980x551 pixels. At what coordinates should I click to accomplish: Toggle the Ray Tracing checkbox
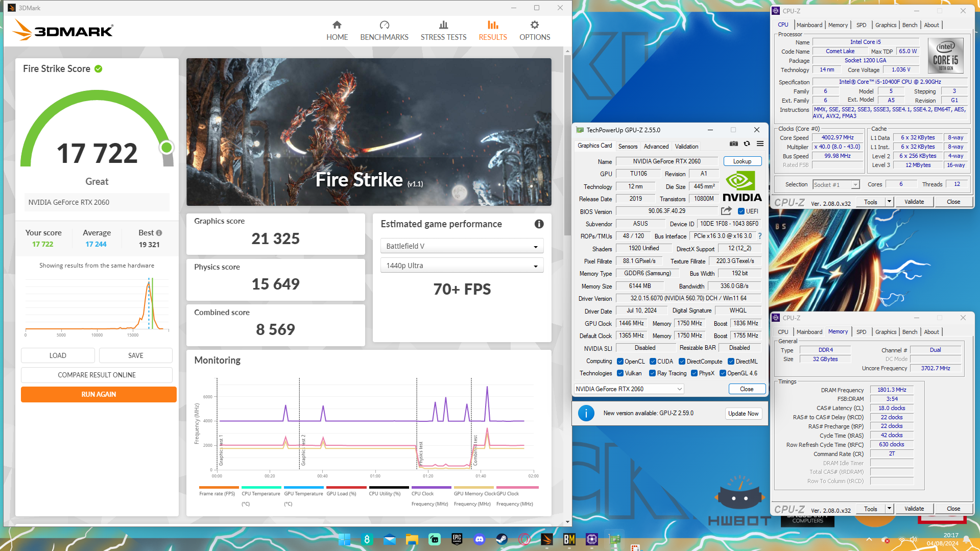(652, 373)
